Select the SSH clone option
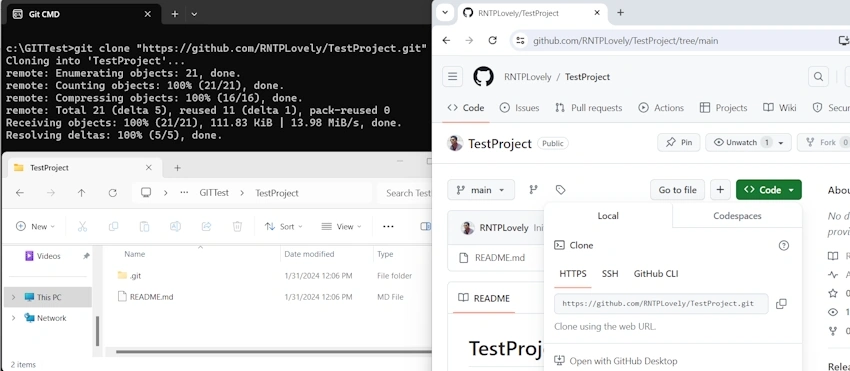This screenshot has height=371, width=850. pos(610,273)
